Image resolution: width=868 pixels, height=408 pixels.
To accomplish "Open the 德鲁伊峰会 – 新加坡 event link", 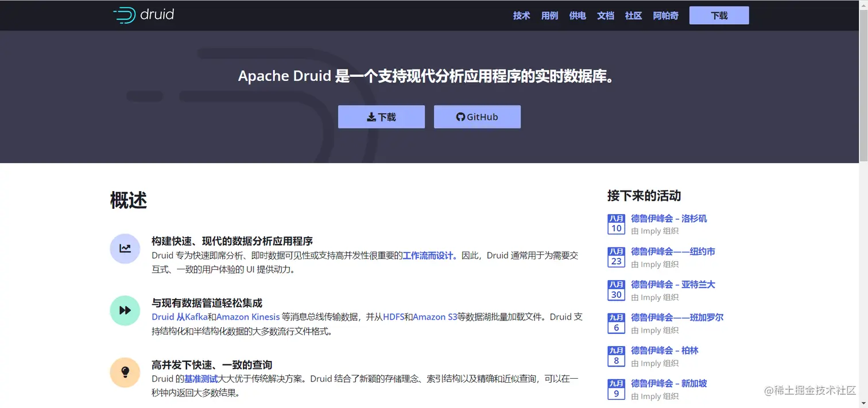I will click(x=669, y=383).
